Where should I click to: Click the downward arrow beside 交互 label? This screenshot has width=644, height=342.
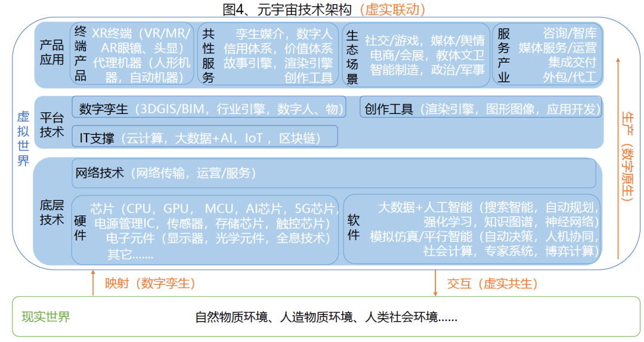coord(436,283)
